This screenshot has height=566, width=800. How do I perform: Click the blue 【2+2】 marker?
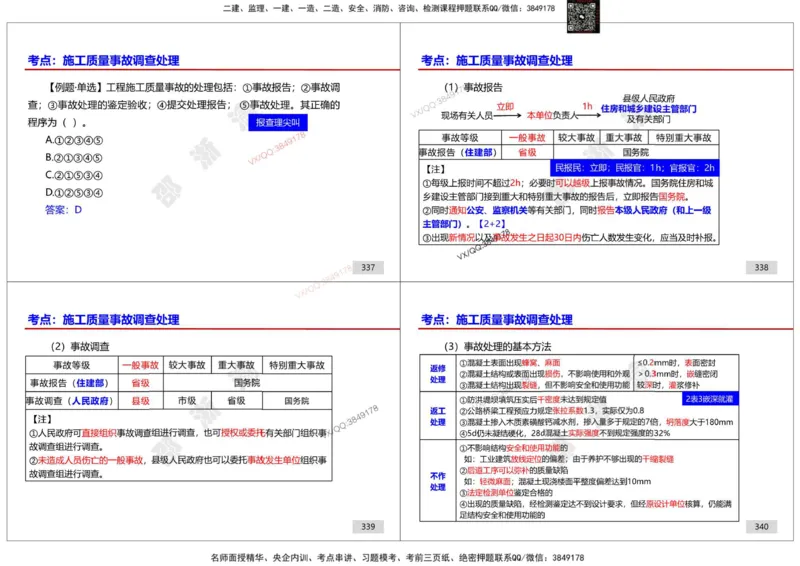tap(491, 224)
